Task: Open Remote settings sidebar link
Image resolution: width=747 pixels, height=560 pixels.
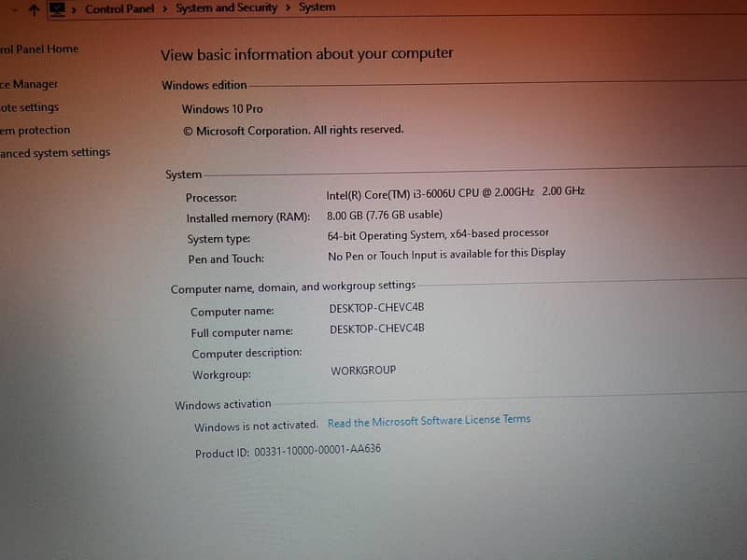Action: (x=30, y=107)
